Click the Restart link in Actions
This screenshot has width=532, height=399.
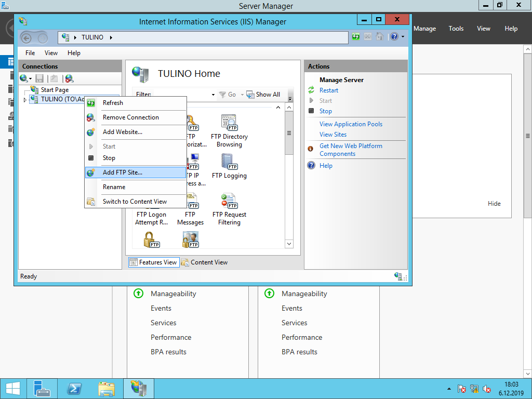329,90
